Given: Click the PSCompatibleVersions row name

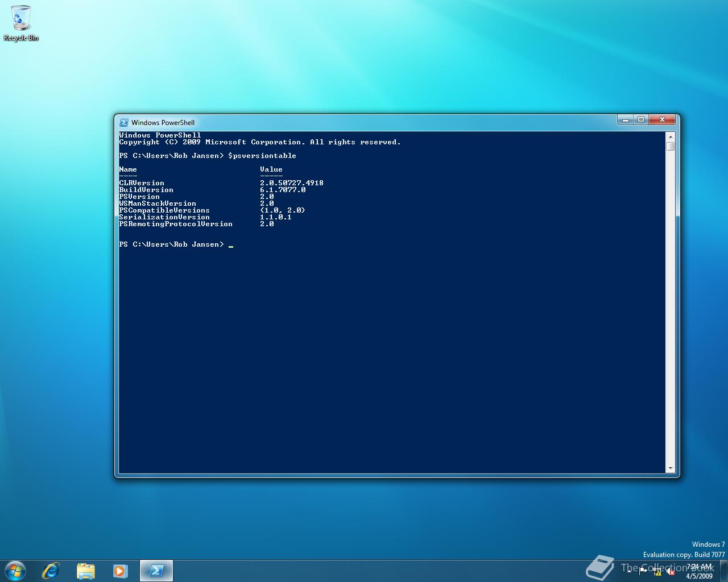Looking at the screenshot, I should coord(164,210).
